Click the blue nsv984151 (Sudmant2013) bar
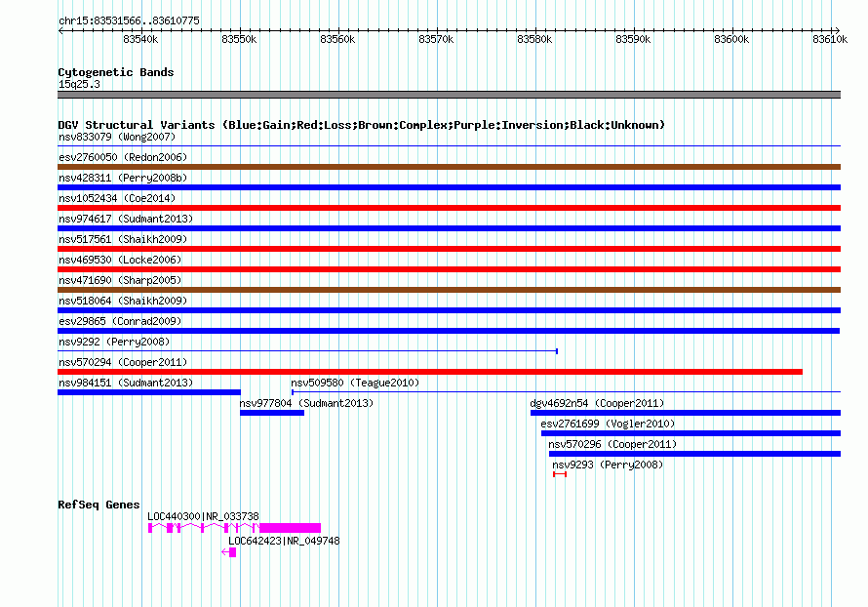This screenshot has height=607, width=868. [x=149, y=392]
